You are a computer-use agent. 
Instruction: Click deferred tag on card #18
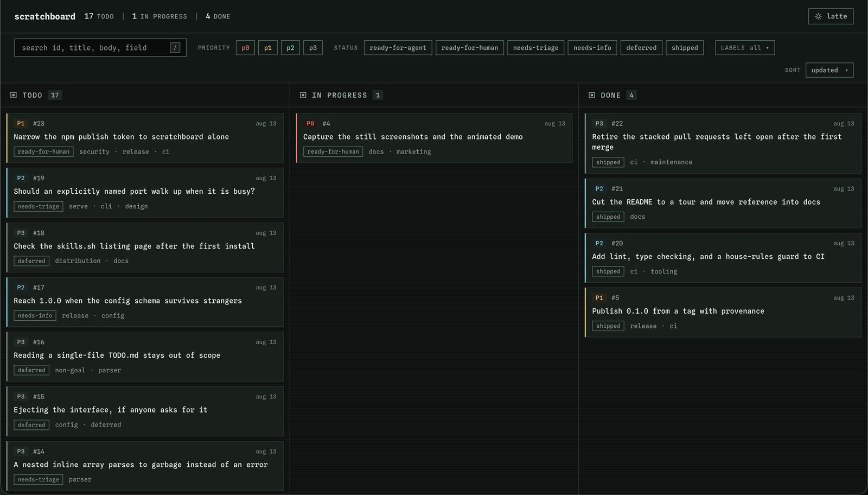[31, 261]
